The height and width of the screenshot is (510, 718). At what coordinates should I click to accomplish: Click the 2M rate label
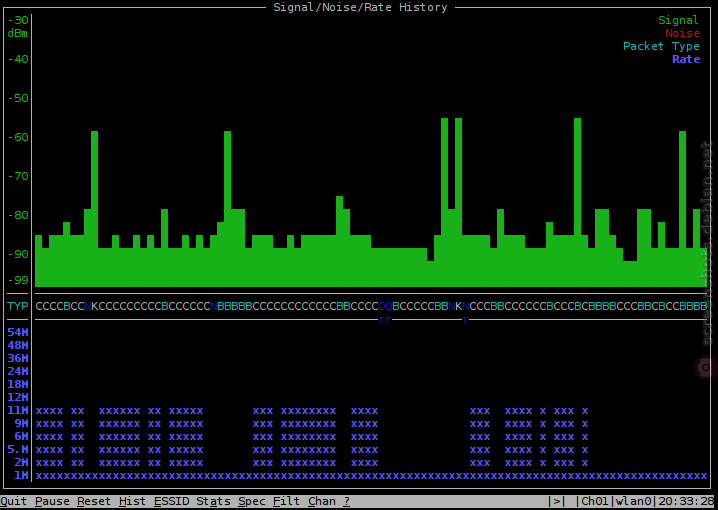click(x=21, y=462)
